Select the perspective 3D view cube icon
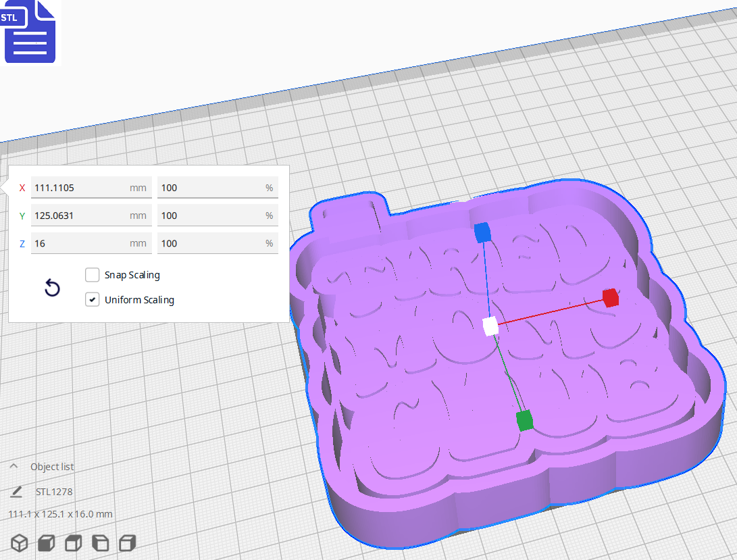The width and height of the screenshot is (737, 560). click(x=18, y=542)
